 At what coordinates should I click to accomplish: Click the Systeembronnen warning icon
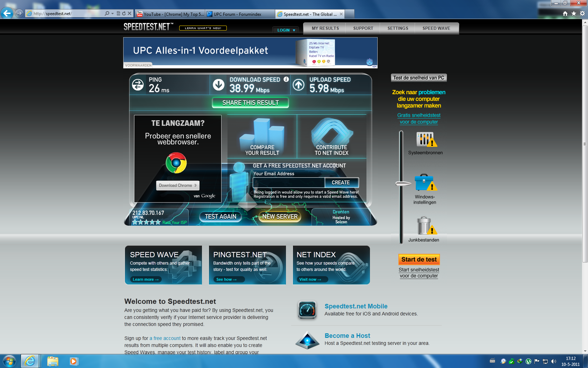tap(426, 139)
